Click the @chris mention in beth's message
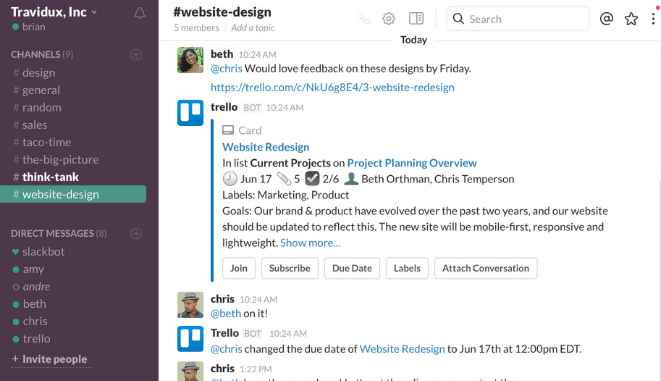 (226, 69)
